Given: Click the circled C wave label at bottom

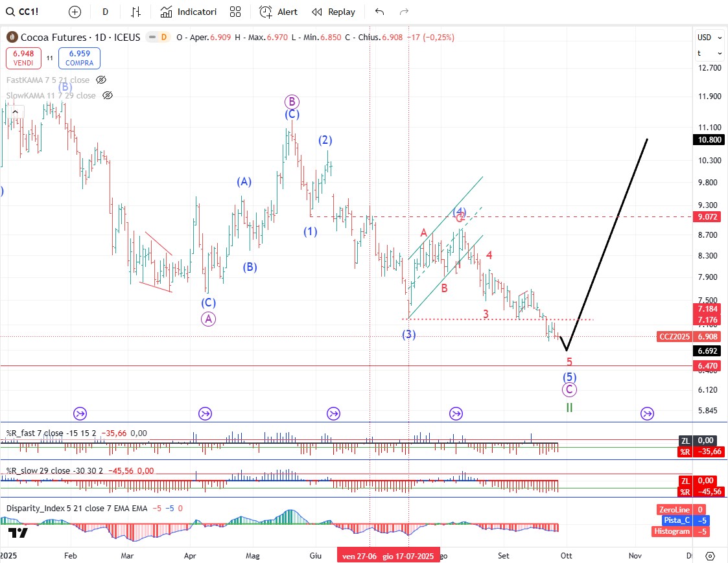Looking at the screenshot, I should [x=569, y=389].
